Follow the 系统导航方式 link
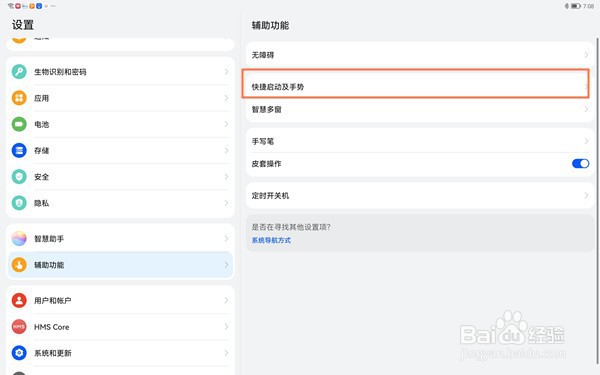 coord(271,240)
